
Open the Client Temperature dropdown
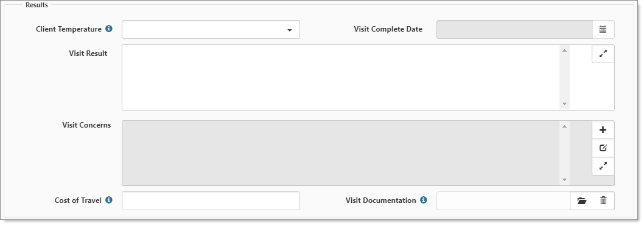pyautogui.click(x=211, y=30)
